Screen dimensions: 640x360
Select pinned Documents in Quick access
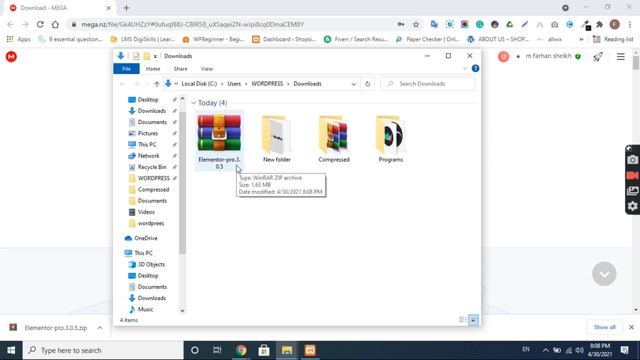(x=152, y=122)
